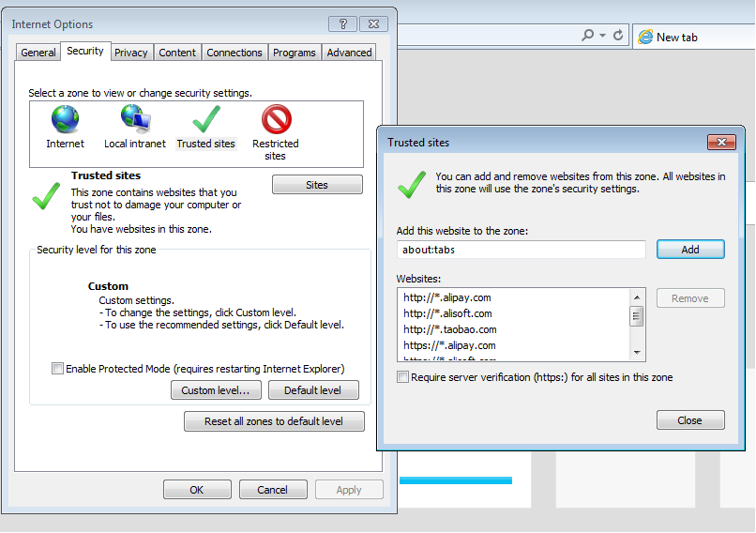Click the disabled Apply button
This screenshot has height=533, width=756.
349,490
